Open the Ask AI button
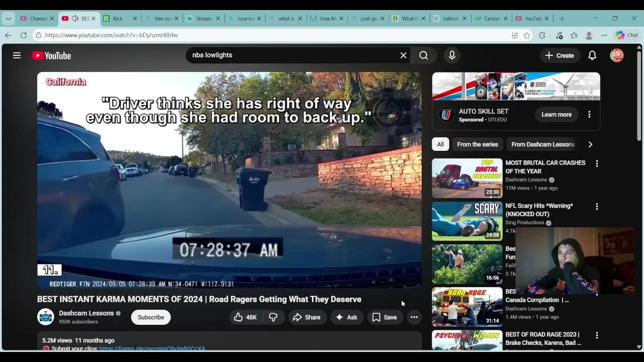 coord(347,317)
